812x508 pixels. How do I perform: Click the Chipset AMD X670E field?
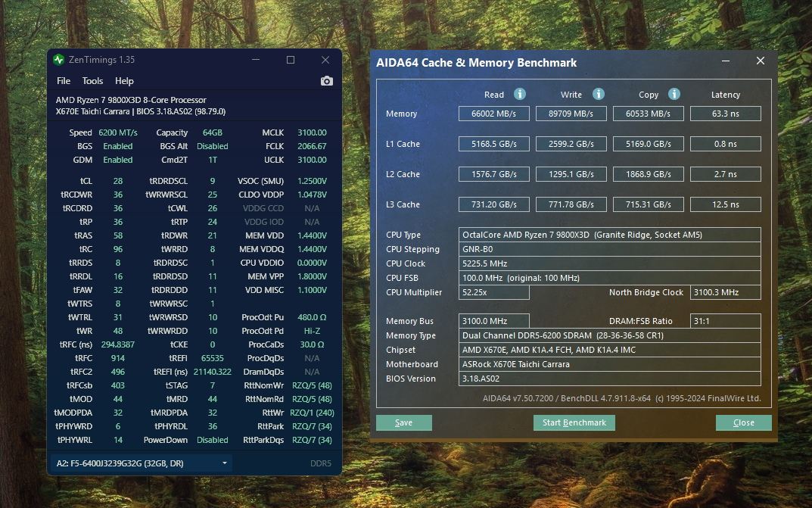pos(609,350)
